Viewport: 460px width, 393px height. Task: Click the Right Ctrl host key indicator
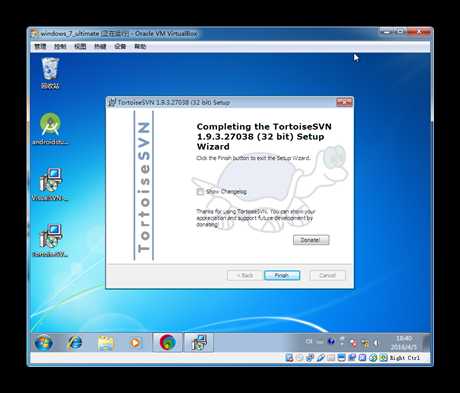coord(405,358)
